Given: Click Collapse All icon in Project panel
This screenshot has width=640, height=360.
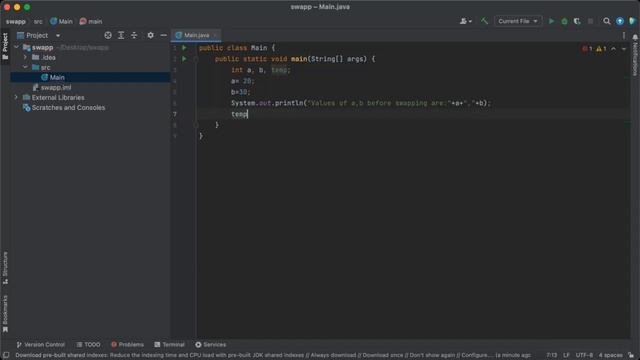Looking at the screenshot, I should tap(134, 36).
